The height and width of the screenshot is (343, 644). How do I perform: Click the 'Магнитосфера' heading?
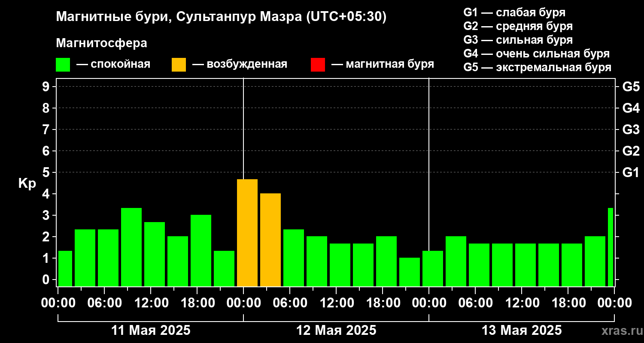point(101,43)
